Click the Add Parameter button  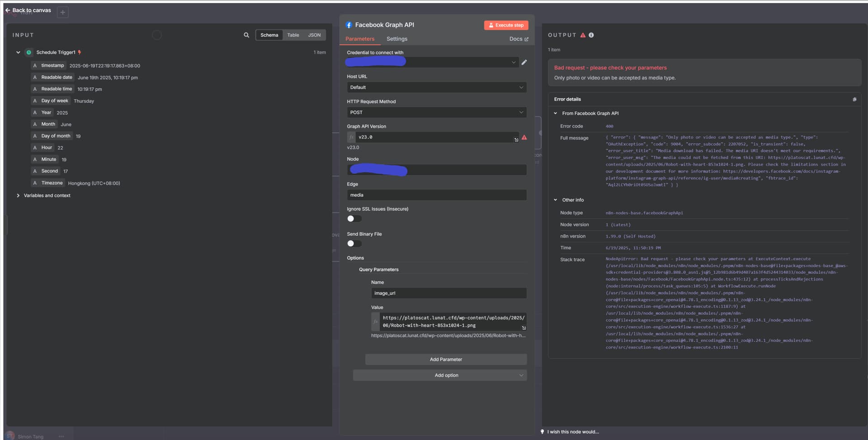click(446, 360)
